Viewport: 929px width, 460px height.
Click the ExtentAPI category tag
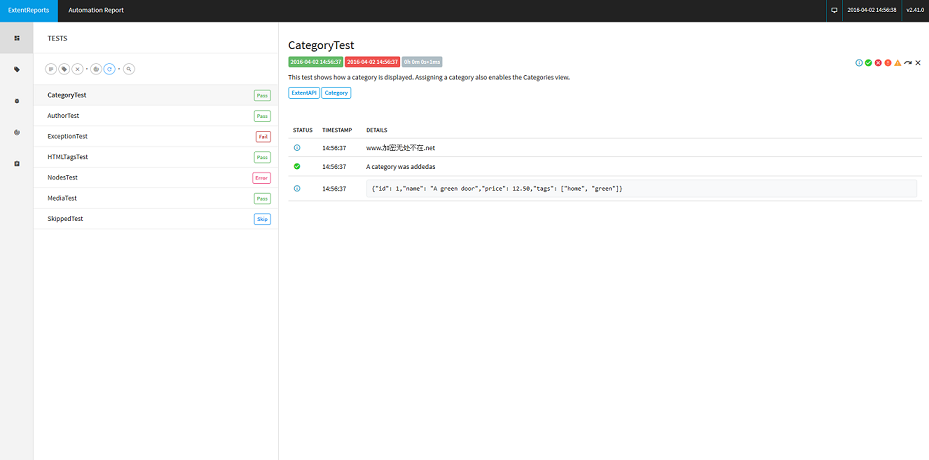pyautogui.click(x=303, y=93)
